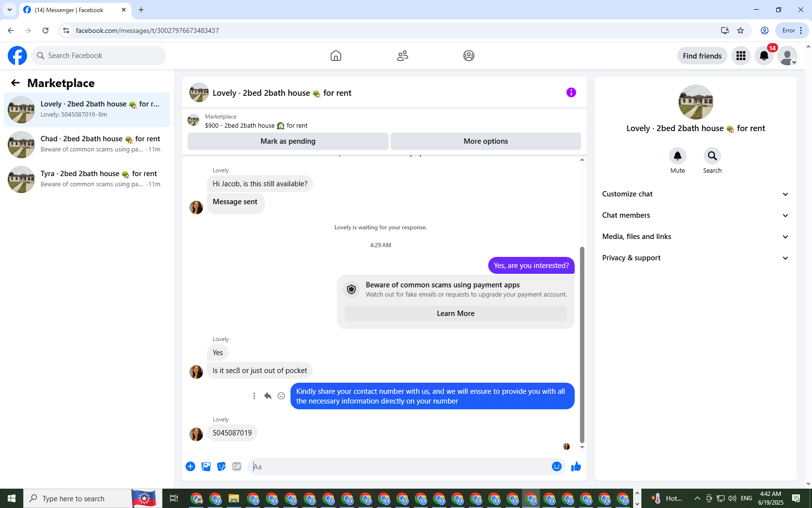Viewport: 812px width, 508px height.
Task: React to the 'Kindly share' message
Action: point(281,396)
